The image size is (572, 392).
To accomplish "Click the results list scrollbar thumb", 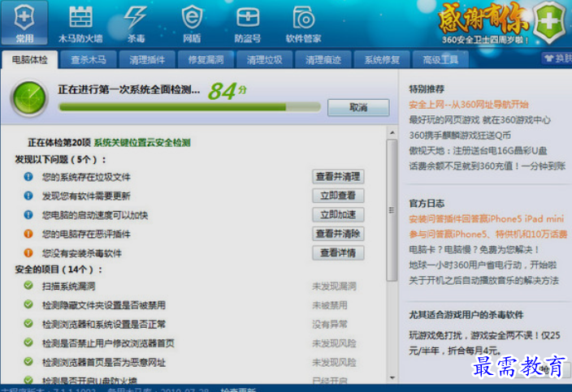I will (392, 210).
